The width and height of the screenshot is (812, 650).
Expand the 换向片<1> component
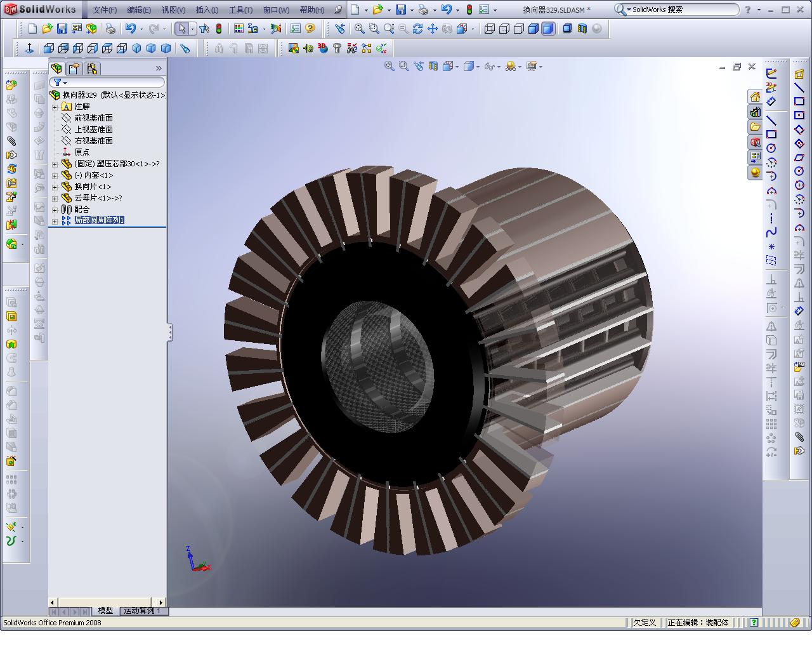click(55, 187)
